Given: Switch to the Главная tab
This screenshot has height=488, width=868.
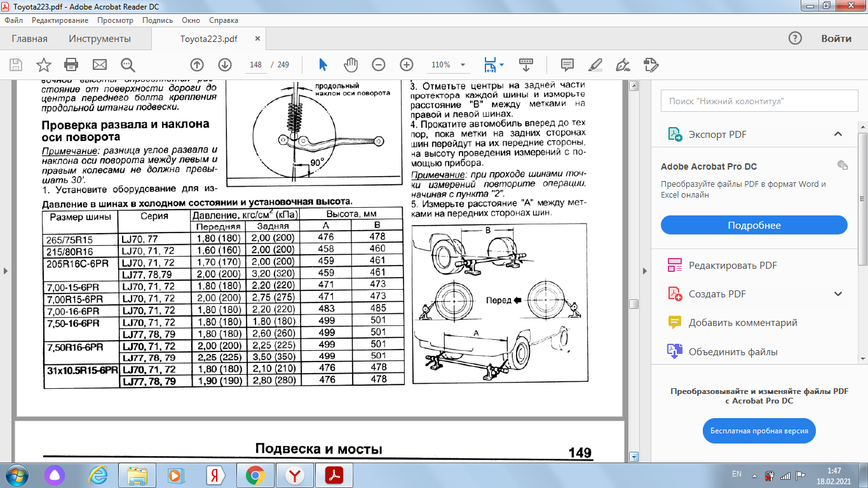Looking at the screenshot, I should [30, 39].
